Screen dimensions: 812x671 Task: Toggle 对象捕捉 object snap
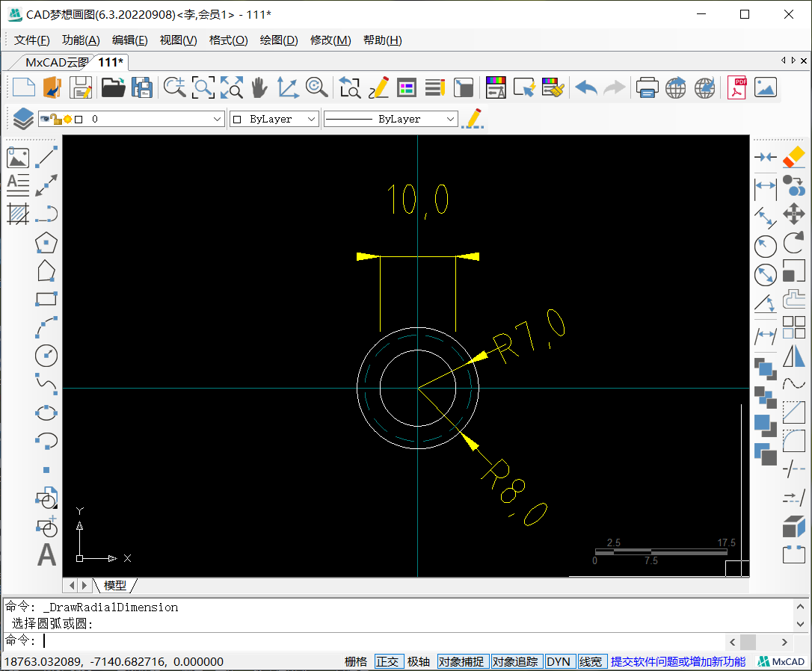click(461, 662)
